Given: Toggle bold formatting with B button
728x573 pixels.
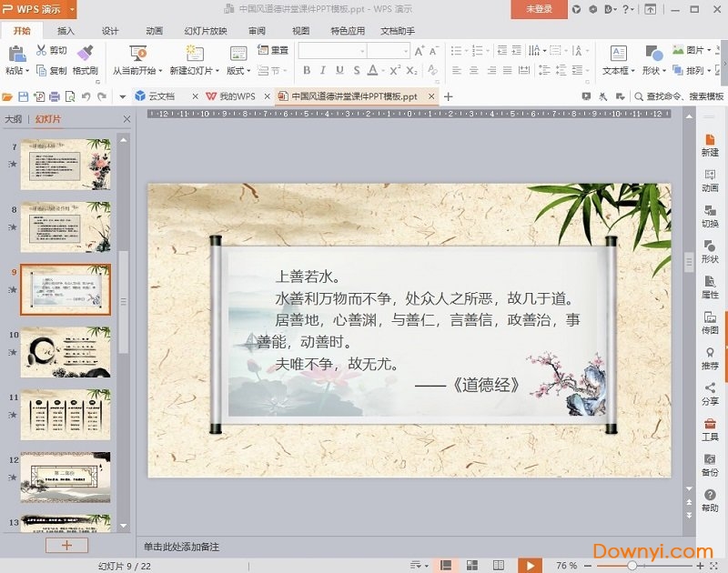Looking at the screenshot, I should (x=307, y=70).
